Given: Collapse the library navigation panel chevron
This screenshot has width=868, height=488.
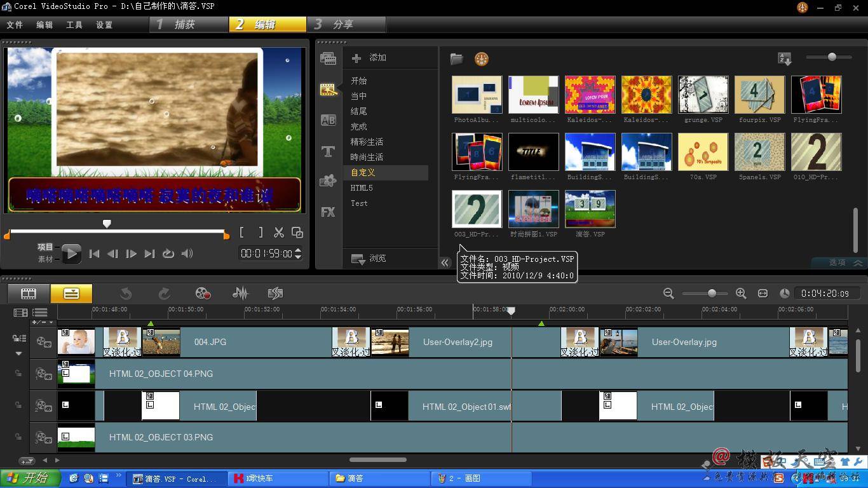Looking at the screenshot, I should click(x=445, y=262).
